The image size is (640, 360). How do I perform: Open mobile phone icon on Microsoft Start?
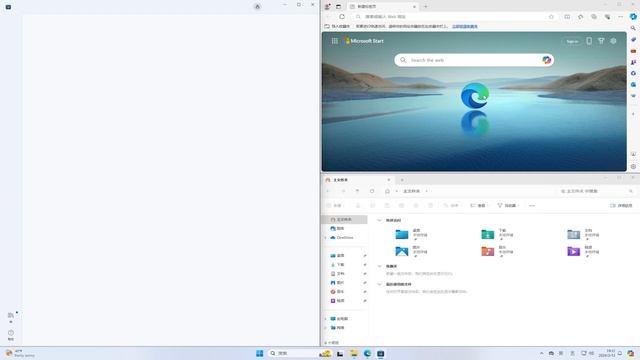click(589, 41)
